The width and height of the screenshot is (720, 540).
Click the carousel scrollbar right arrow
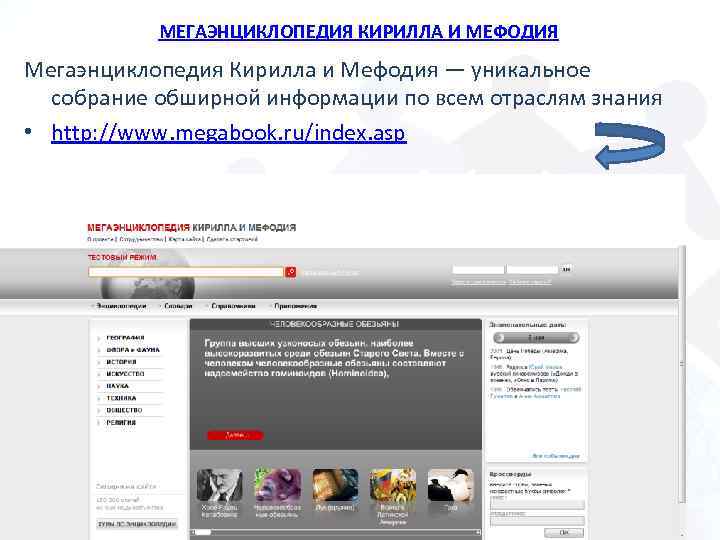[x=478, y=532]
